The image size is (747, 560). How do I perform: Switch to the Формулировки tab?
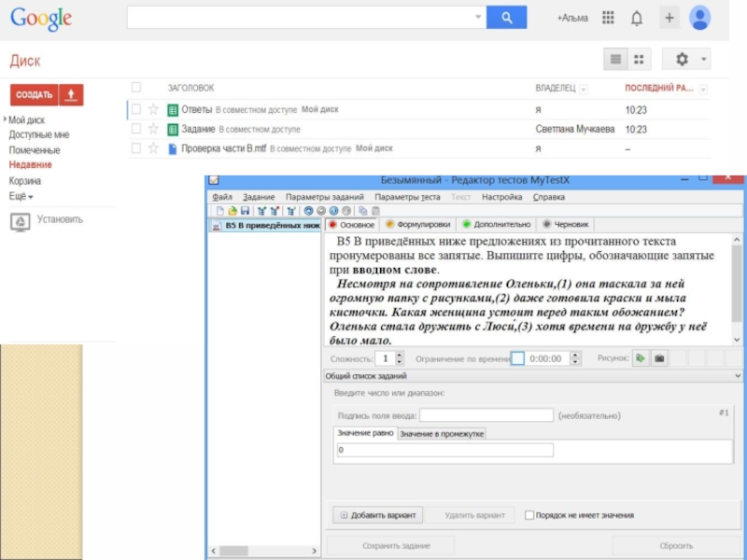point(418,225)
